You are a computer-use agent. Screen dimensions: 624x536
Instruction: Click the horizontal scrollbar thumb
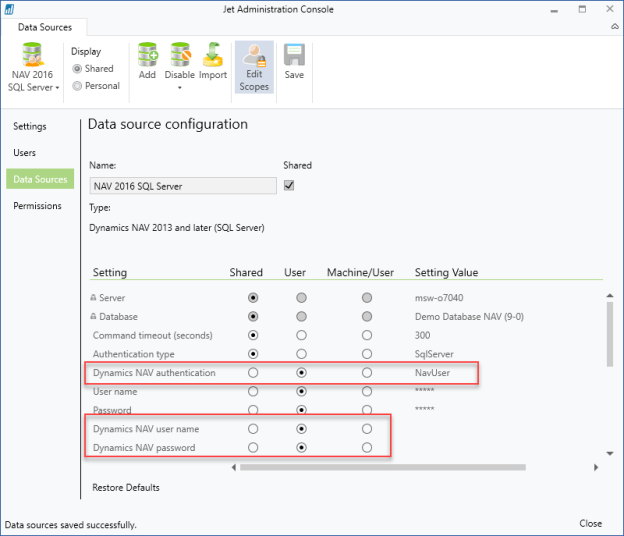(383, 467)
